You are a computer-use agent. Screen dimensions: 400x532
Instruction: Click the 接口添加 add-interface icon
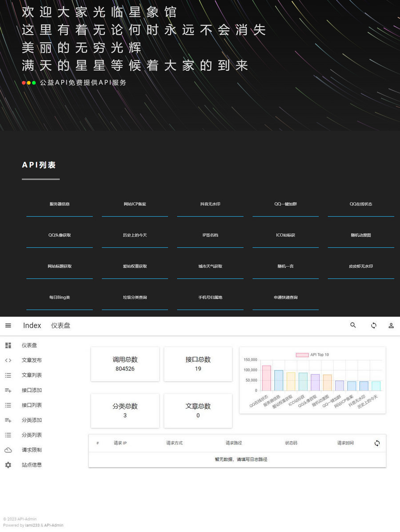pyautogui.click(x=8, y=390)
